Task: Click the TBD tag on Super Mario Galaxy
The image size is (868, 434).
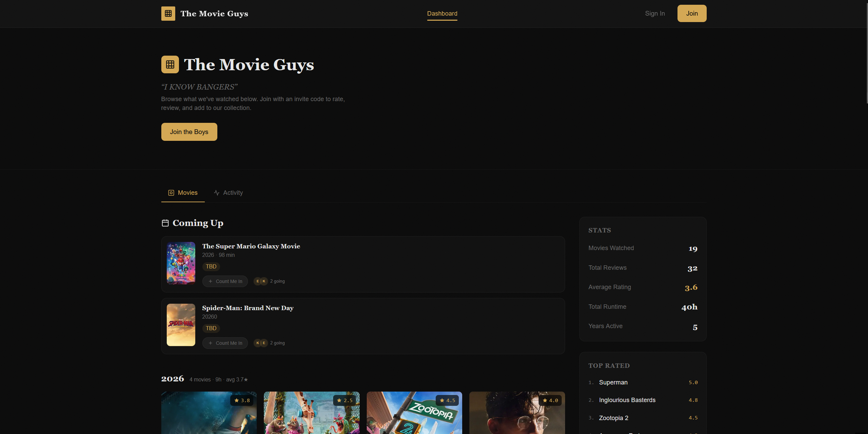Action: 211,267
